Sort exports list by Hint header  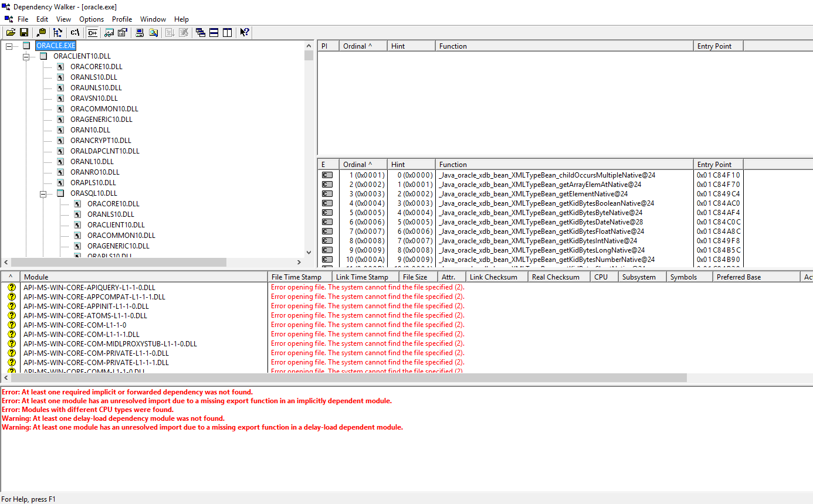point(411,165)
